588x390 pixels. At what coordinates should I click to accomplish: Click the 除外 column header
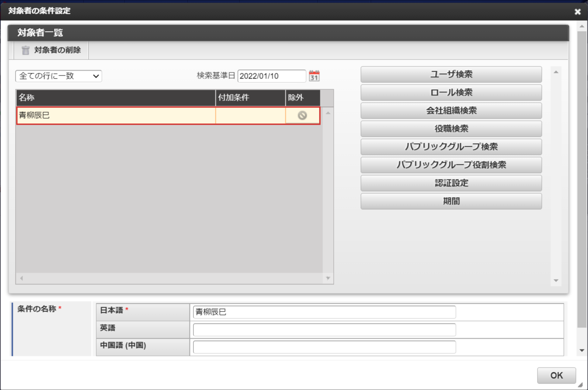(303, 97)
